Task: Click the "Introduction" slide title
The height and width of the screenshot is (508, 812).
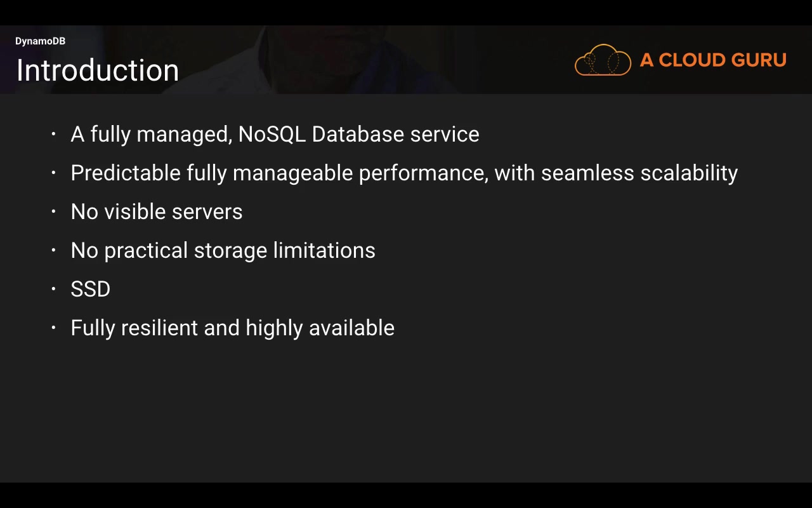Action: [x=97, y=70]
